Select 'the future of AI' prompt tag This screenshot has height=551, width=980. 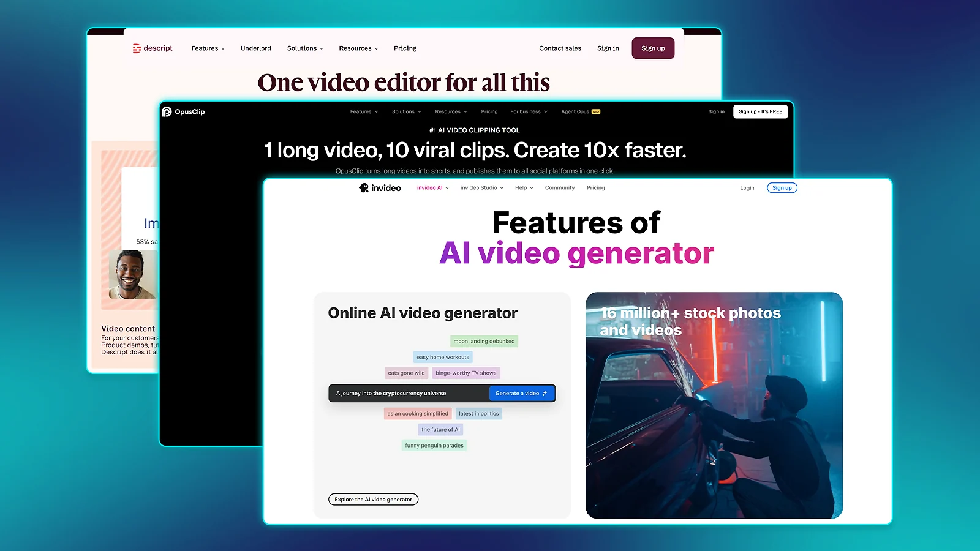click(x=440, y=430)
